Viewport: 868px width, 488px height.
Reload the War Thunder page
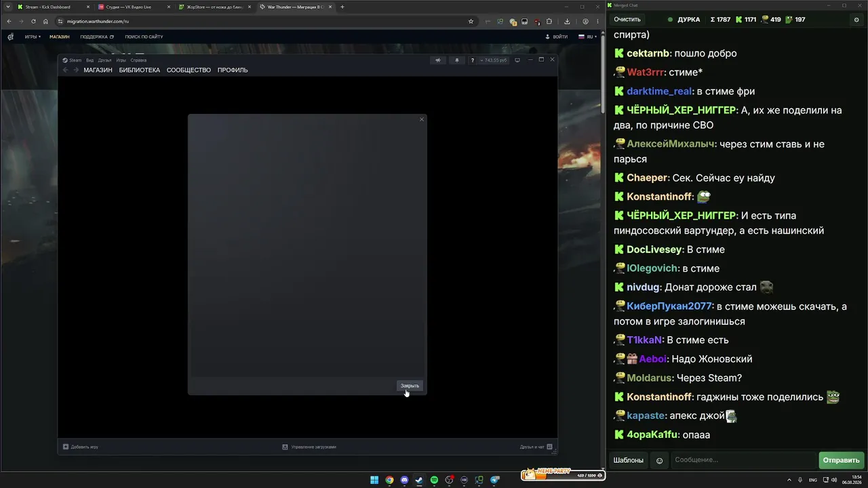pyautogui.click(x=33, y=21)
